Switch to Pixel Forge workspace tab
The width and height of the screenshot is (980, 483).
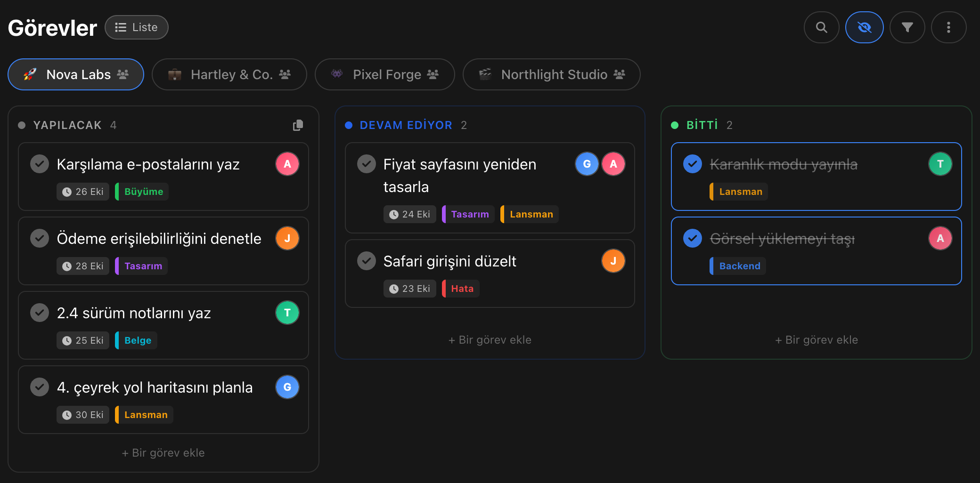click(385, 74)
